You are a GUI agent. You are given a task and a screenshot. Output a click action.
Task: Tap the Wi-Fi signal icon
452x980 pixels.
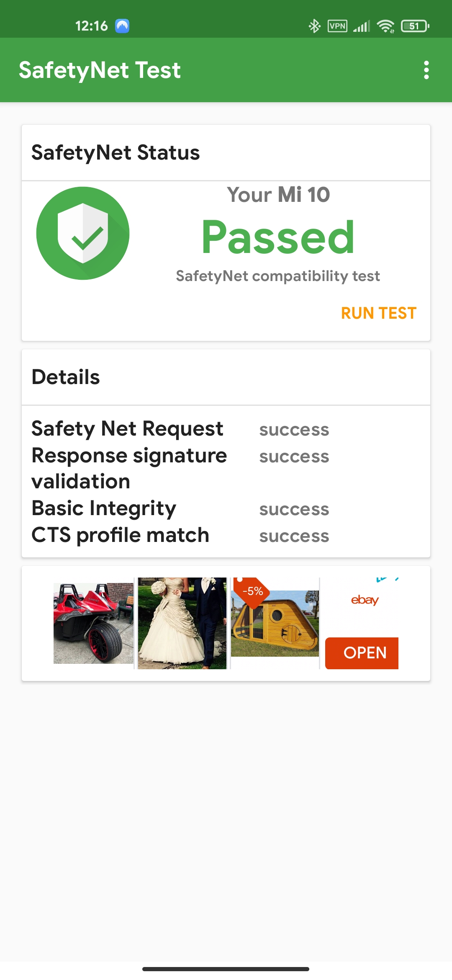click(x=385, y=26)
